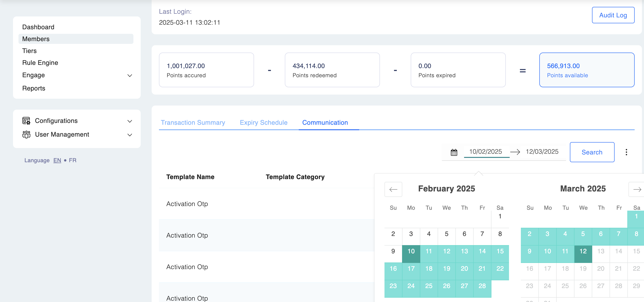Select the end date field 12/03/2025
The height and width of the screenshot is (302, 644).
point(542,151)
